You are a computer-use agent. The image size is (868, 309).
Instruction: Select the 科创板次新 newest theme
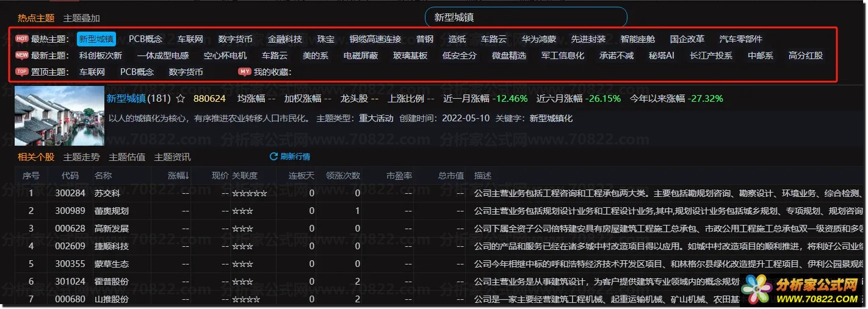pyautogui.click(x=101, y=55)
